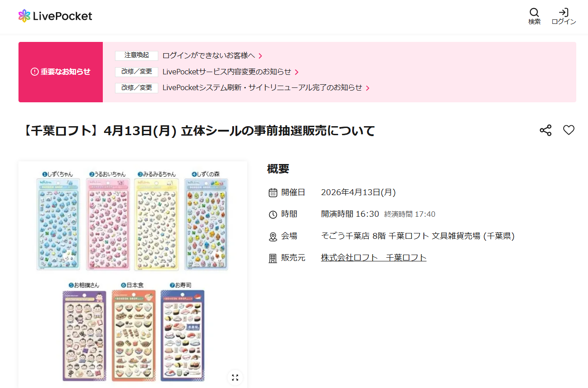This screenshot has width=588, height=388.
Task: Open the 株式会社ロフト 千葉ロフト seller link
Action: click(374, 258)
